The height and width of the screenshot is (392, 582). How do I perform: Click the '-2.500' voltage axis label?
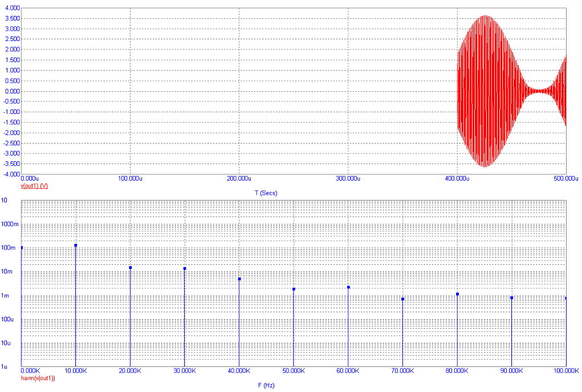click(x=12, y=143)
